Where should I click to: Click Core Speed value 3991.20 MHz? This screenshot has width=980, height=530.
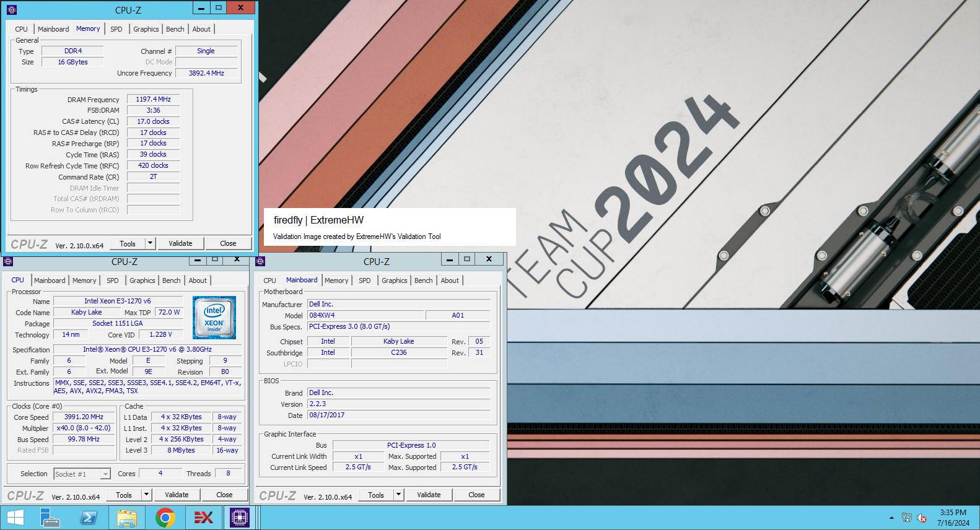click(84, 417)
